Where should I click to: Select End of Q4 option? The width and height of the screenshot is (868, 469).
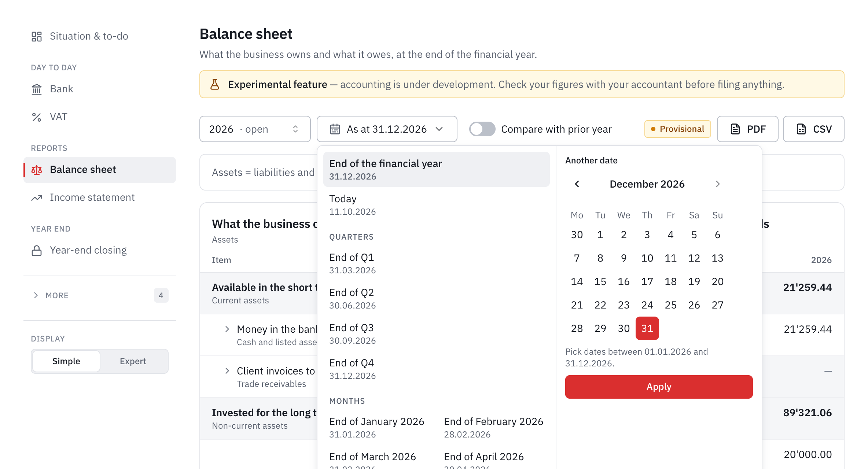point(437,369)
